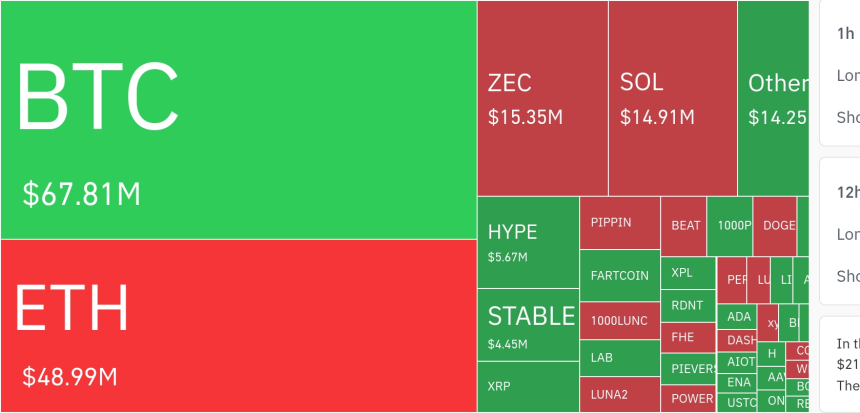Viewport: 860px width, 413px height.
Task: Select the STABLE $4.45M tile
Action: coord(528,325)
